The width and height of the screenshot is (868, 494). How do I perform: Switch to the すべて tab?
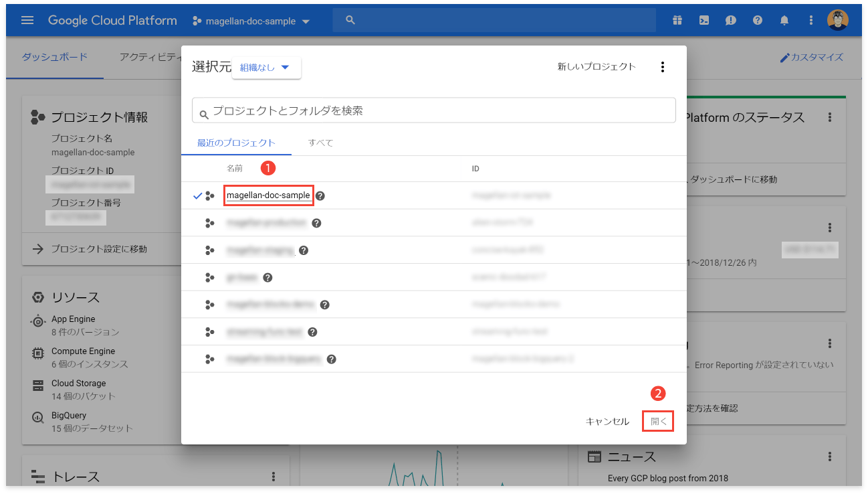pos(321,143)
